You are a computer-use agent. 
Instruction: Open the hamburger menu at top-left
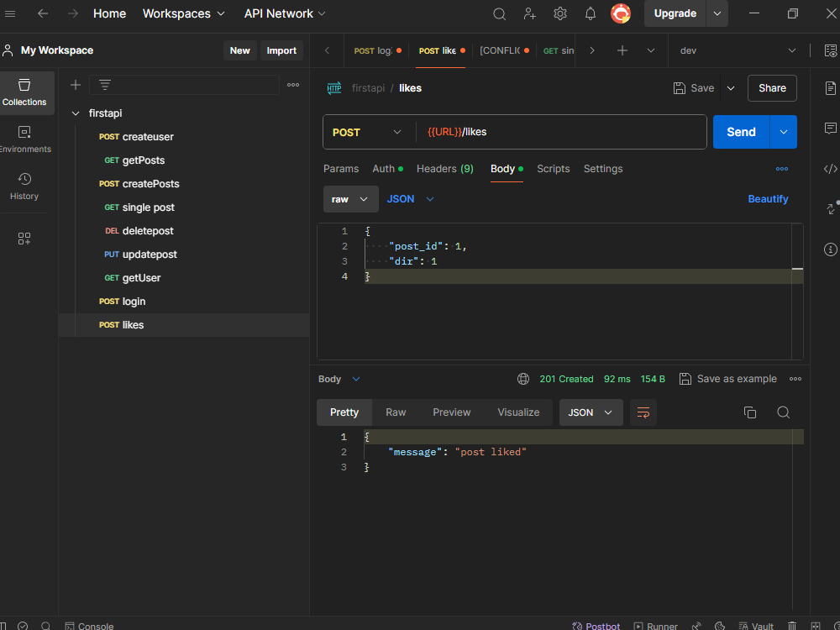9,14
